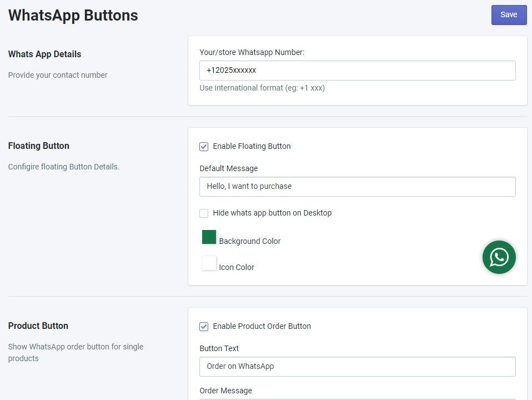The width and height of the screenshot is (532, 400).
Task: Focus the store Whatsapp Number input field
Action: (357, 71)
